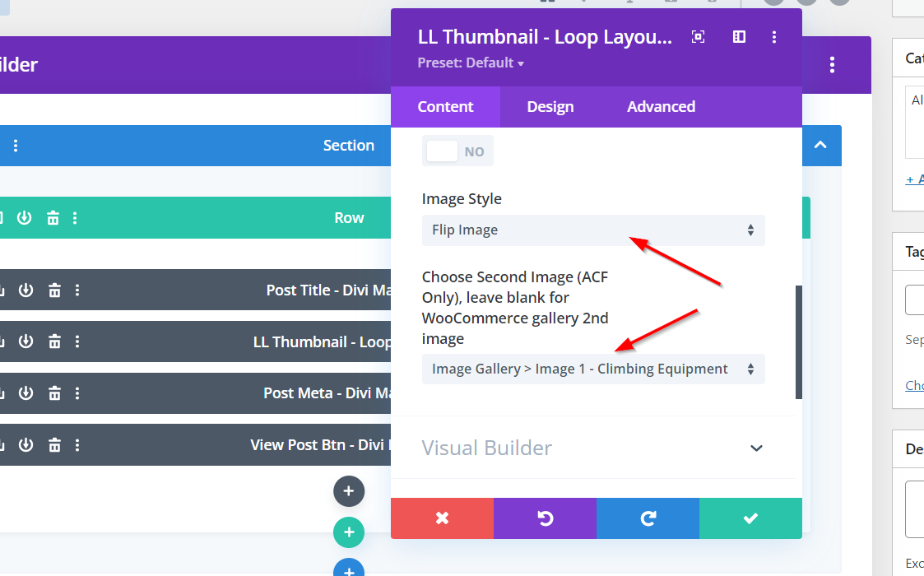Add new row with green plus button
The height and width of the screenshot is (576, 924).
tap(348, 532)
